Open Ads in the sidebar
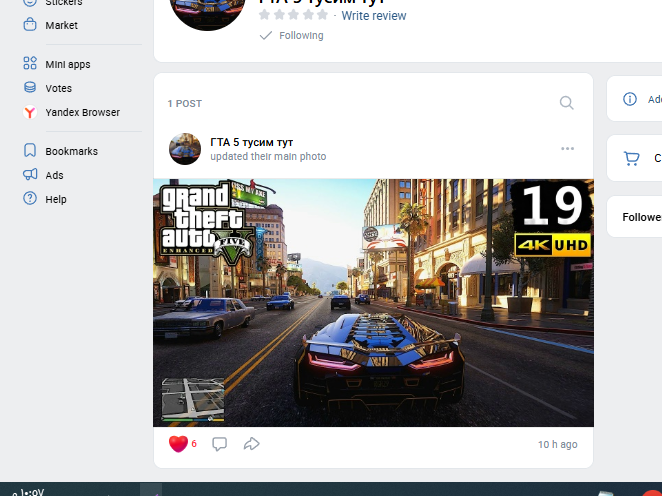The width and height of the screenshot is (662, 496). click(x=54, y=175)
